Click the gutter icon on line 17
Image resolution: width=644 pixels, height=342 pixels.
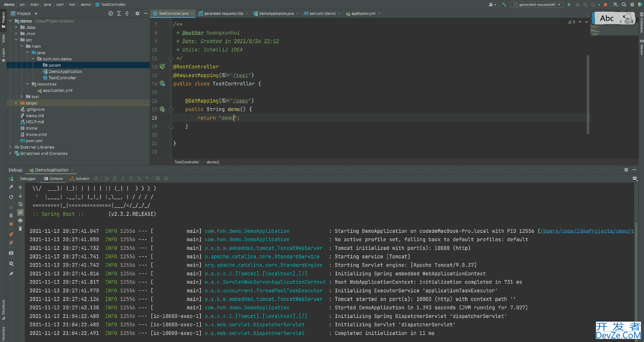pyautogui.click(x=162, y=109)
